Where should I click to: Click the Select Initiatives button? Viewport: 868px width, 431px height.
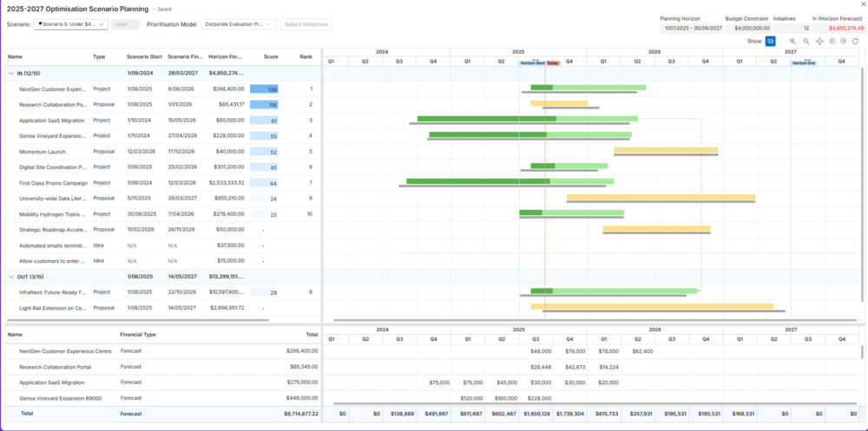306,25
